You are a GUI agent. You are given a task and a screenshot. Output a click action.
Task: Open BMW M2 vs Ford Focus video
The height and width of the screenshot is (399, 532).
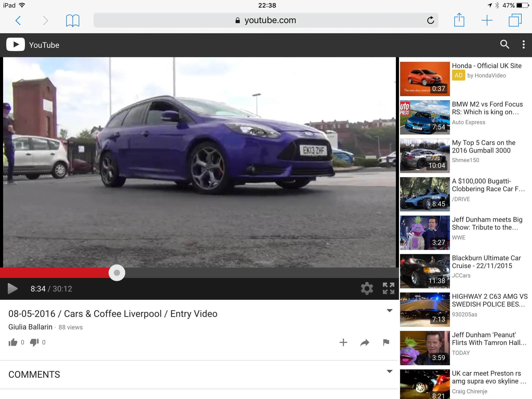tap(487, 108)
